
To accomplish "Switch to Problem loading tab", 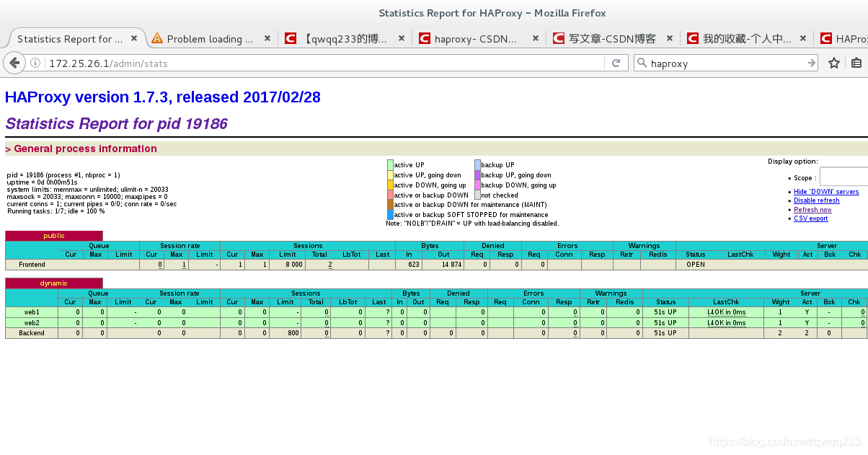I will pyautogui.click(x=211, y=39).
